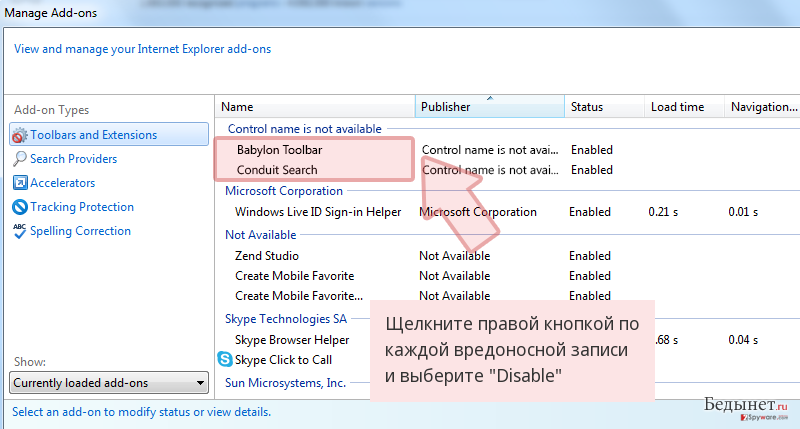
Task: Select the Skype Browser Helper add-on
Action: 292,340
